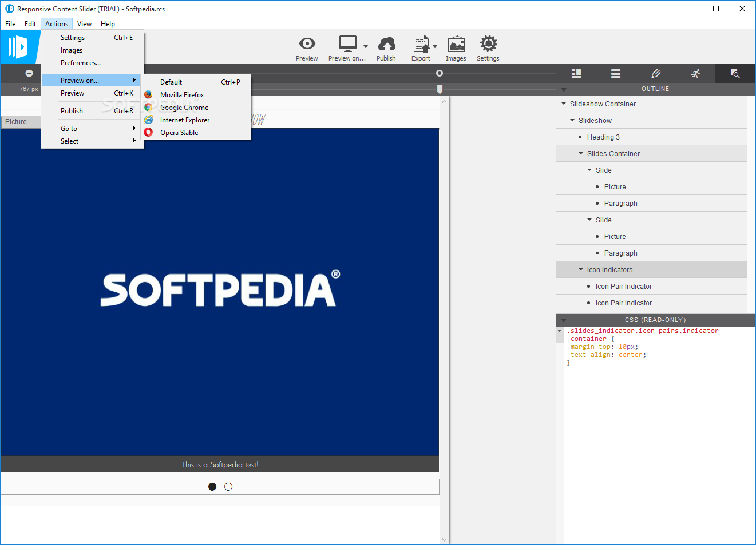The image size is (756, 545).
Task: Choose Preferences... from Actions menu
Action: pyautogui.click(x=92, y=63)
